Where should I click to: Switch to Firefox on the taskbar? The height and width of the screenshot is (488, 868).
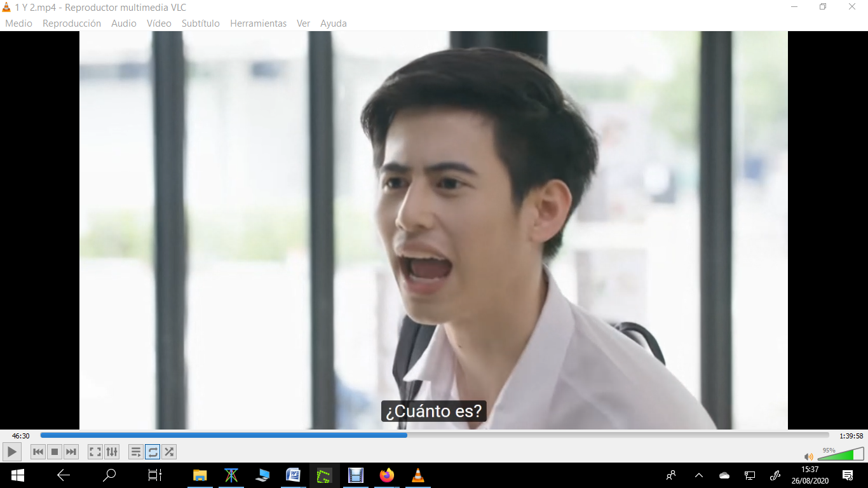click(x=387, y=475)
